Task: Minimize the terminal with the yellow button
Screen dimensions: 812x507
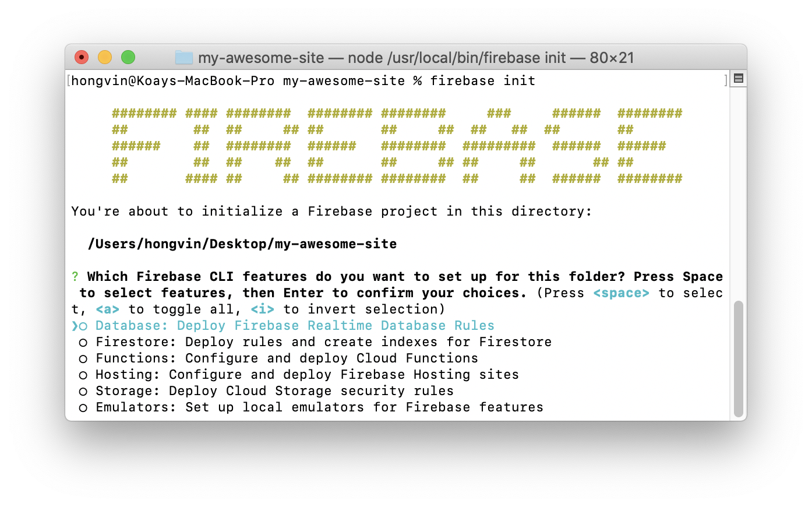Action: pyautogui.click(x=105, y=57)
